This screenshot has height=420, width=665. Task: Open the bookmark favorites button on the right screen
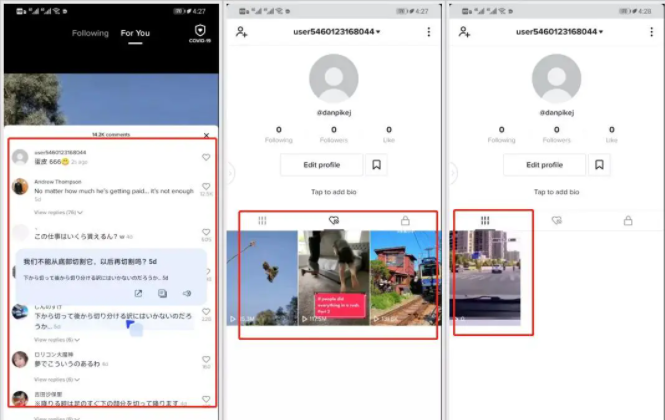(599, 165)
